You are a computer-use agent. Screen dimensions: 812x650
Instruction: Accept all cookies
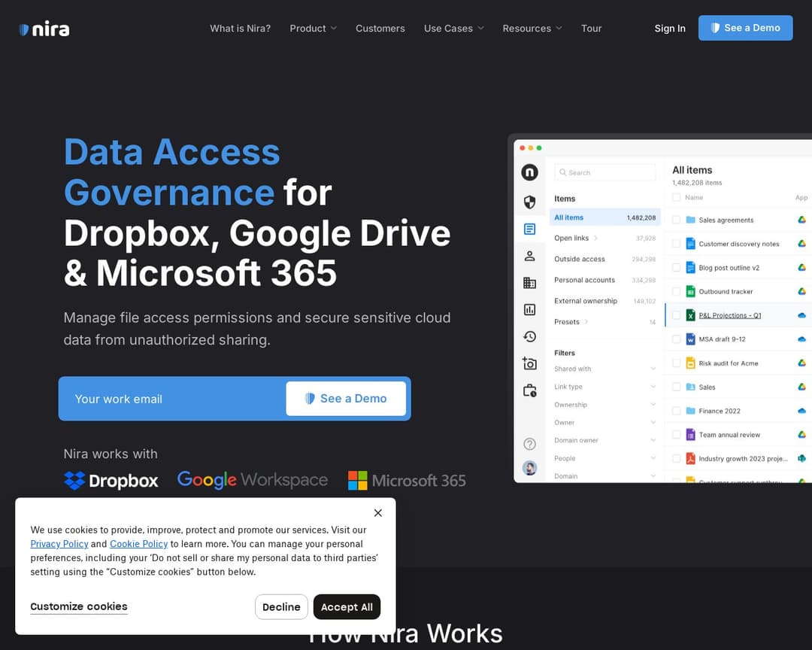click(x=347, y=606)
